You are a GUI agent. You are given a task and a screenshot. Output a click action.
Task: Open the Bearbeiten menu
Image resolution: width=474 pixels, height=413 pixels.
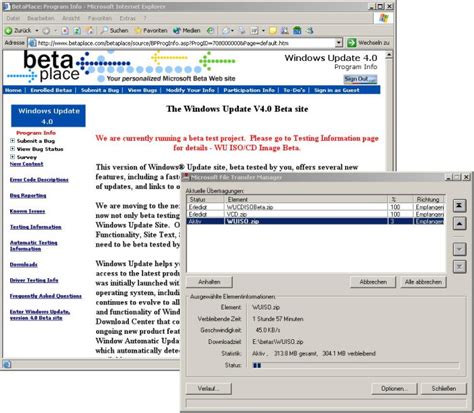(41, 18)
